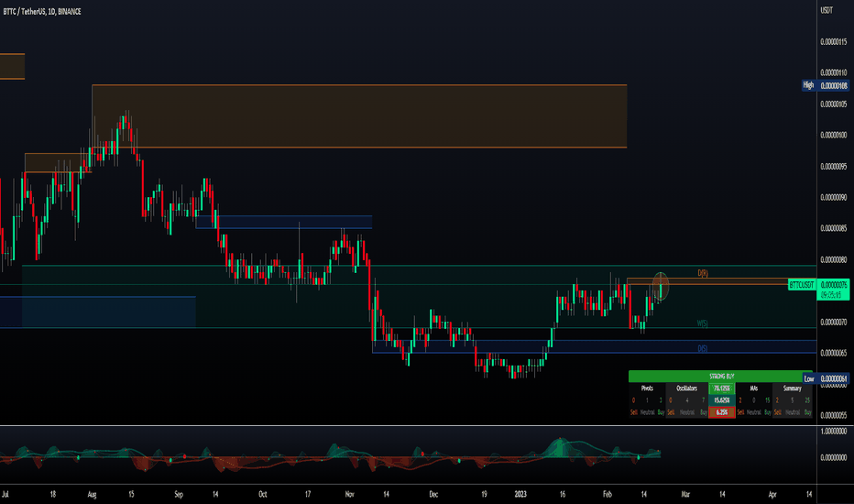Click the MAs header in ratings table
This screenshot has height=504, width=854.
tap(754, 389)
